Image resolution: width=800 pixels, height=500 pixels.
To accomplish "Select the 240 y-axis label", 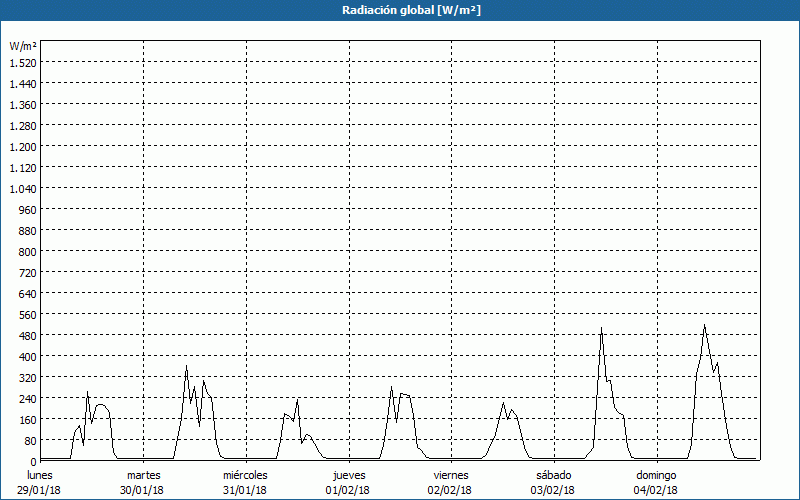I will coord(28,398).
